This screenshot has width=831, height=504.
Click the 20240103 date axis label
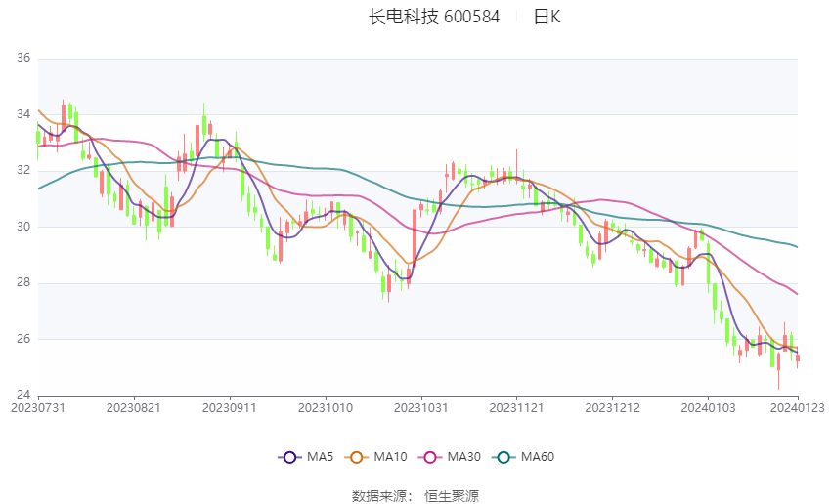[708, 408]
